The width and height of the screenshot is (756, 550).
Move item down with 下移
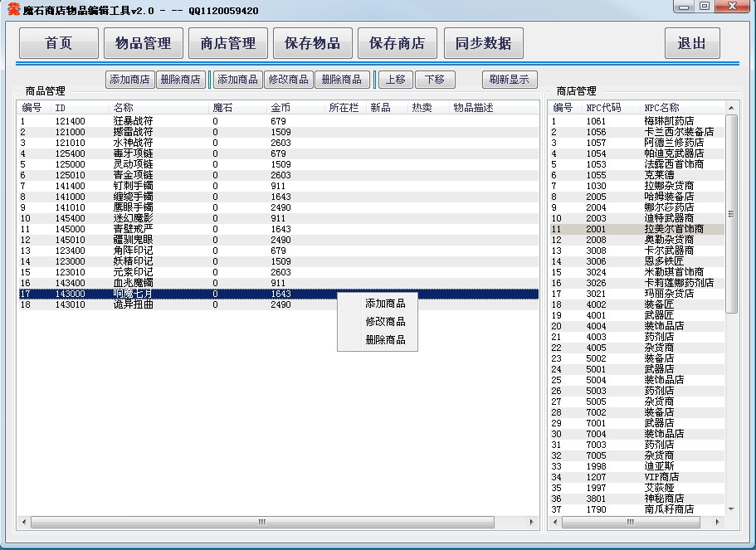coord(435,80)
